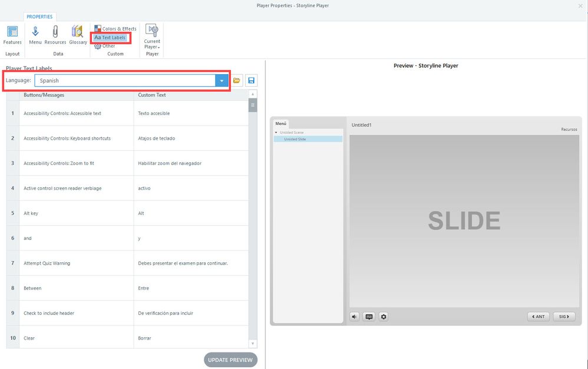Open the Glossary settings
Image resolution: width=588 pixels, height=369 pixels.
tap(78, 35)
